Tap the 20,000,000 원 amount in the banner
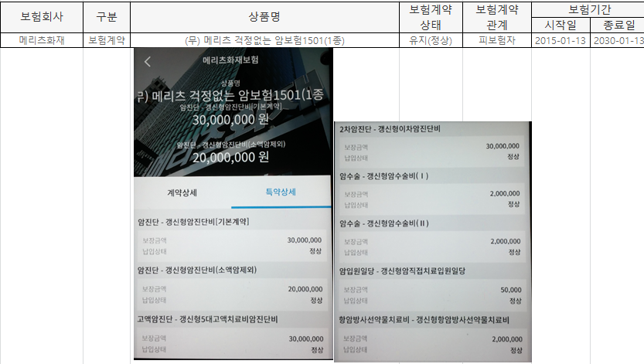Viewport: 644px width, 364px height. click(x=231, y=157)
